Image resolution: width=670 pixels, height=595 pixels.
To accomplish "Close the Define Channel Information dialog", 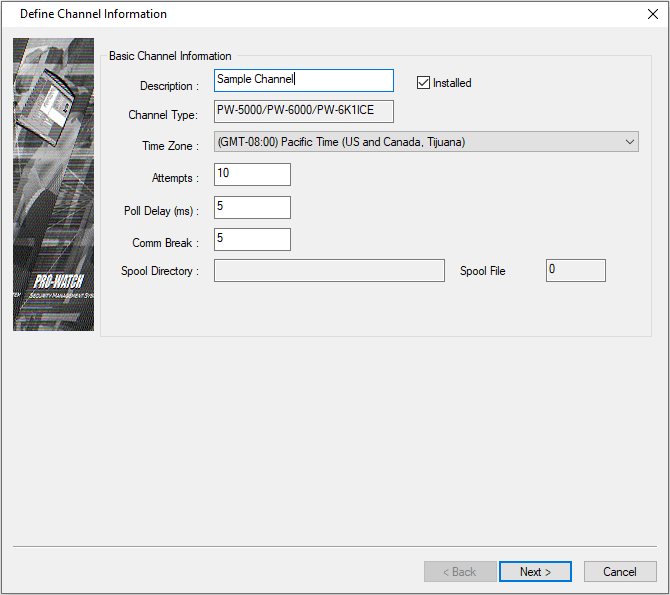I will 652,14.
